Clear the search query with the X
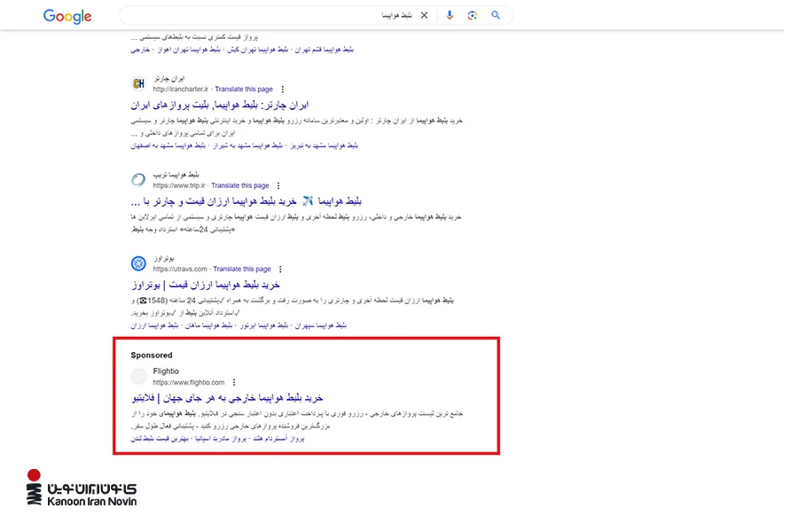 (424, 15)
